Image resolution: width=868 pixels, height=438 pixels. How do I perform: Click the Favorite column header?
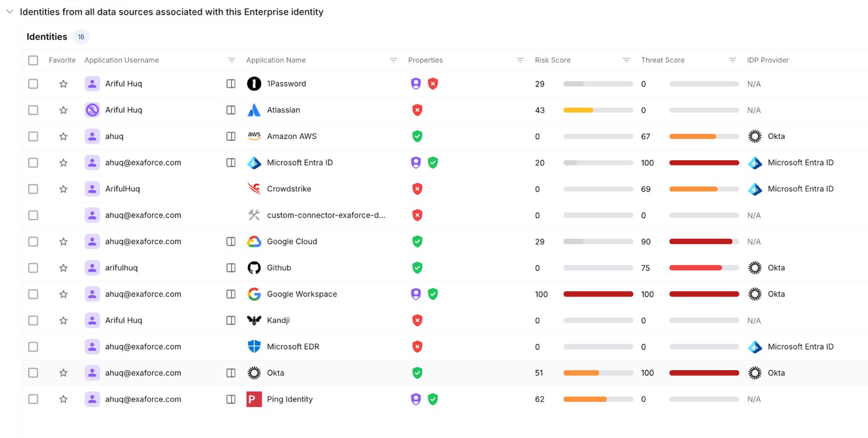point(62,60)
